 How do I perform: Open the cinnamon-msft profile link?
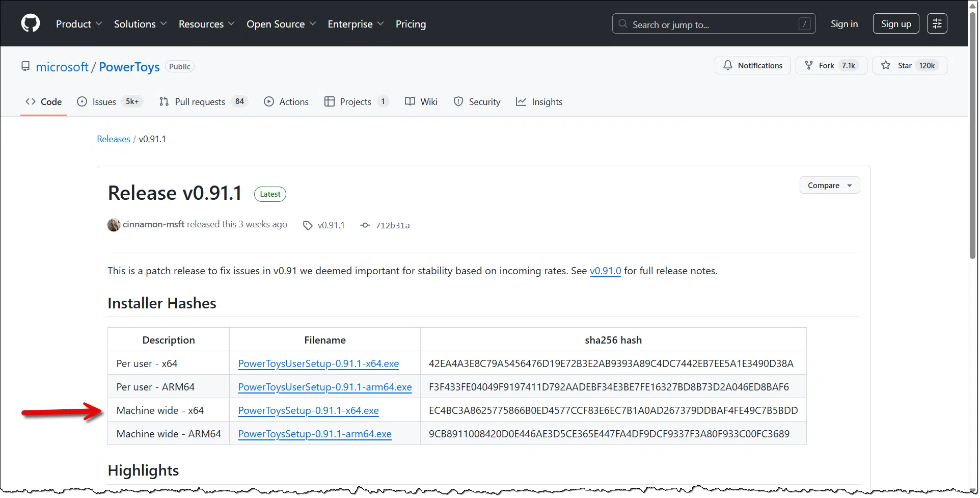click(x=153, y=224)
